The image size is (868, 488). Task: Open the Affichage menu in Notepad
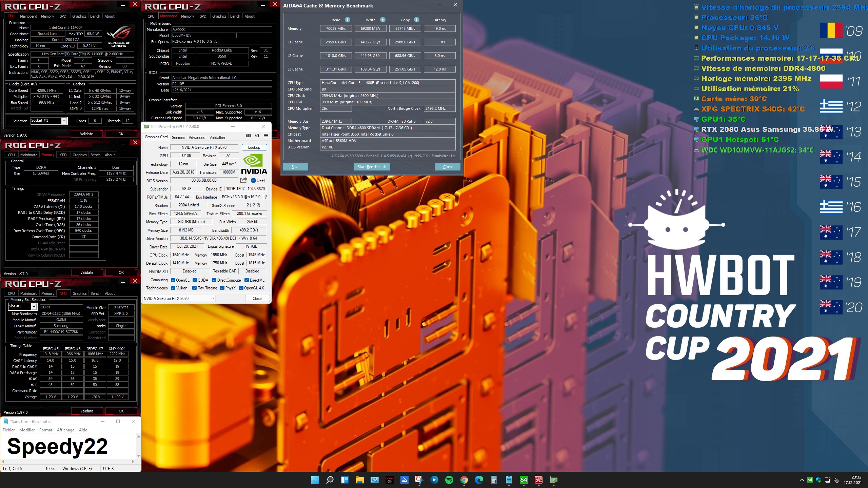click(65, 430)
